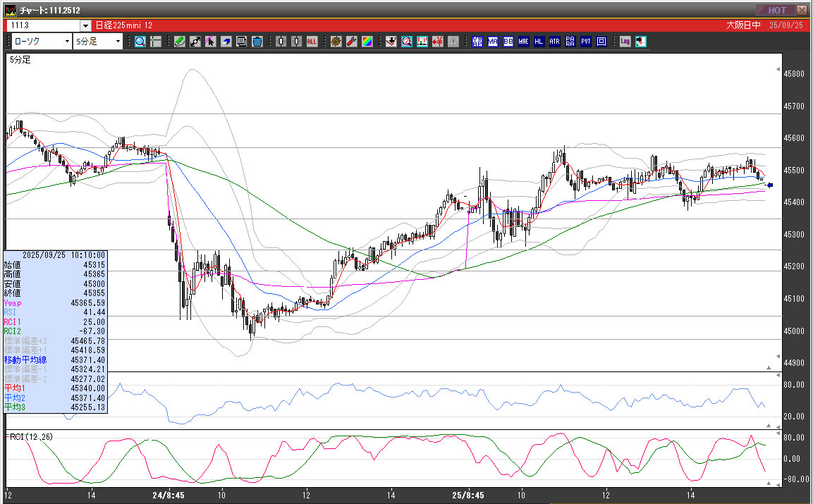813x504 pixels.
Task: Click the 111.3 symbol code input field
Action: [x=42, y=25]
